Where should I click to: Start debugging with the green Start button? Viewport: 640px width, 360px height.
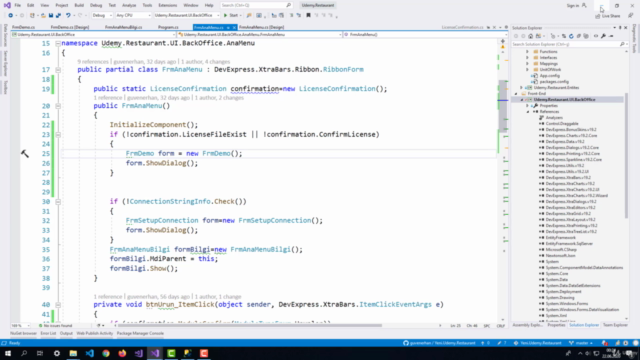[x=231, y=16]
